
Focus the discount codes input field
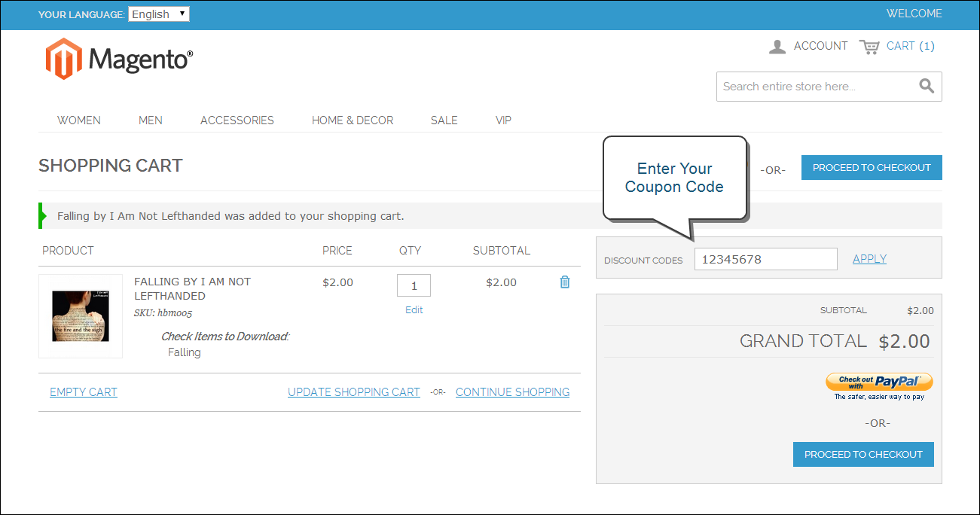[766, 259]
